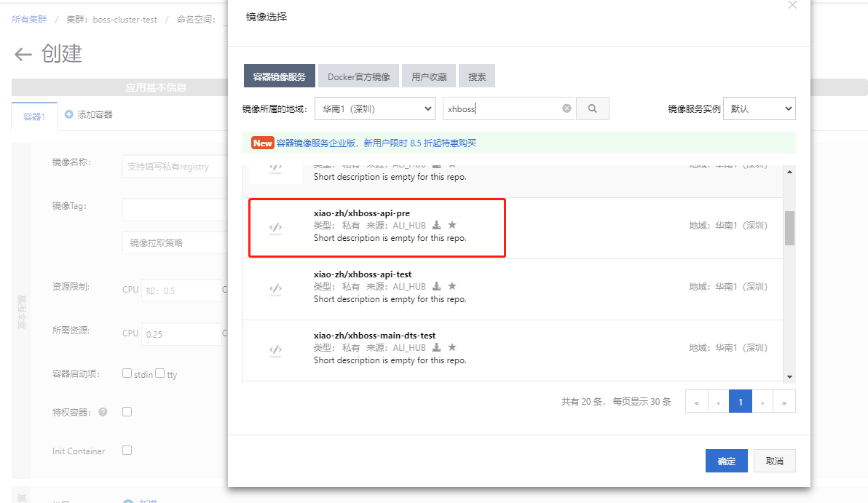This screenshot has height=503, width=868.
Task: Click the 镜像名称 input field
Action: (175, 166)
